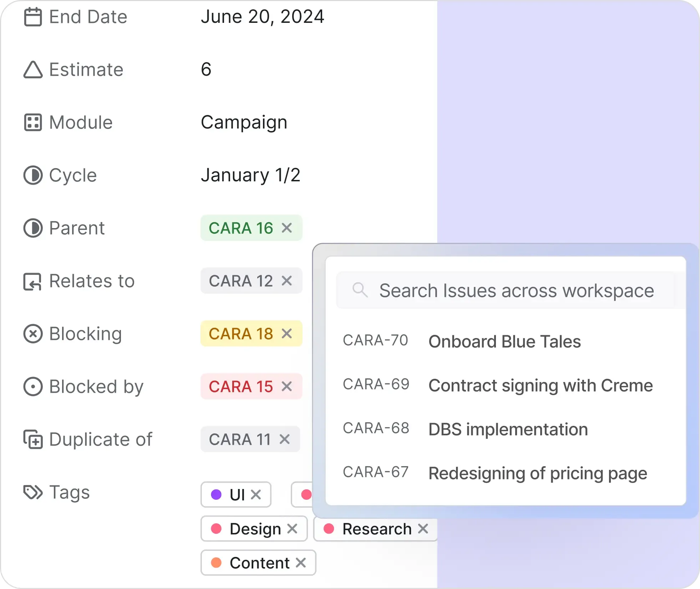Click the Estimate triangle icon
The height and width of the screenshot is (589, 700).
coord(33,70)
